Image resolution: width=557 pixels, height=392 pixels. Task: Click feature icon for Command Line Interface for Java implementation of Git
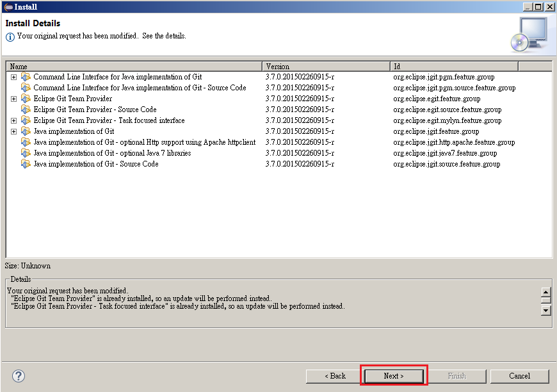26,77
